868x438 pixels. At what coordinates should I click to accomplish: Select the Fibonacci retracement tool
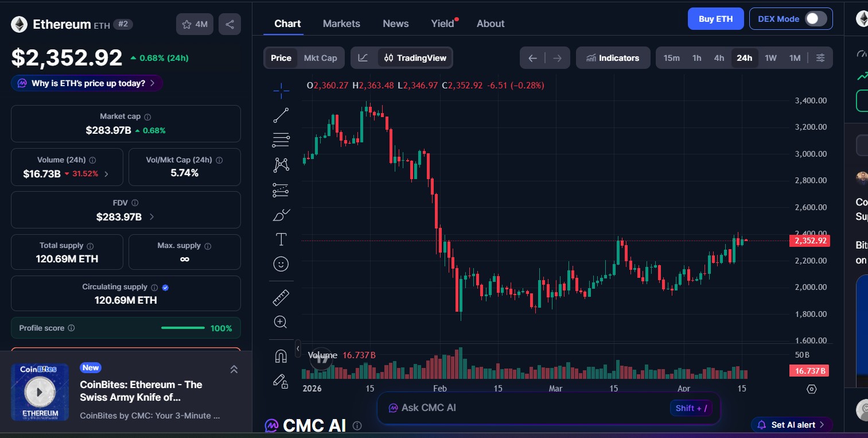pos(281,139)
